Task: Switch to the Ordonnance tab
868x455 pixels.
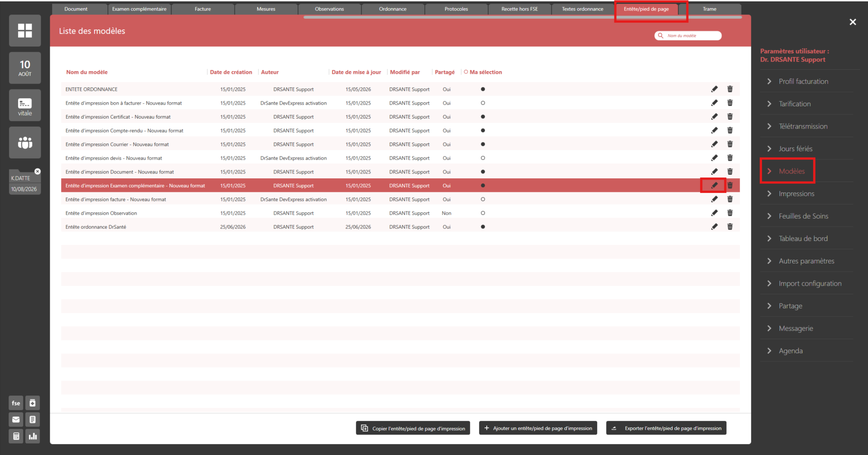Action: click(x=393, y=9)
